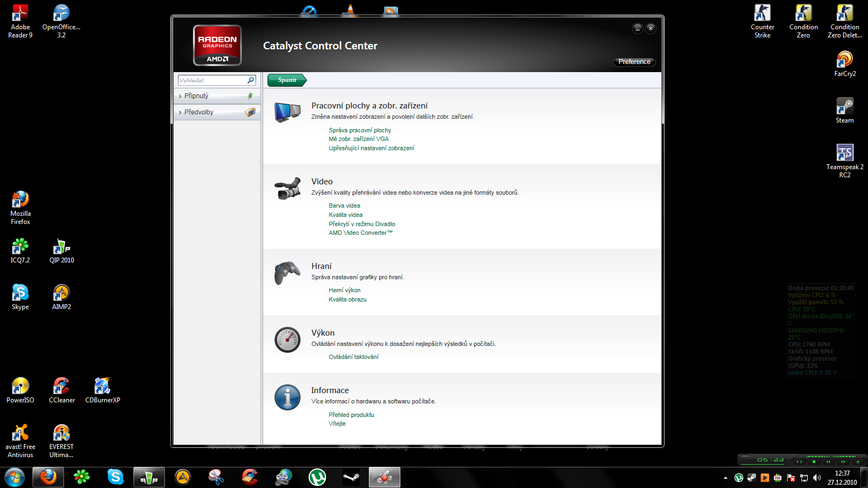Open Kvalita obrazu link

click(x=348, y=299)
